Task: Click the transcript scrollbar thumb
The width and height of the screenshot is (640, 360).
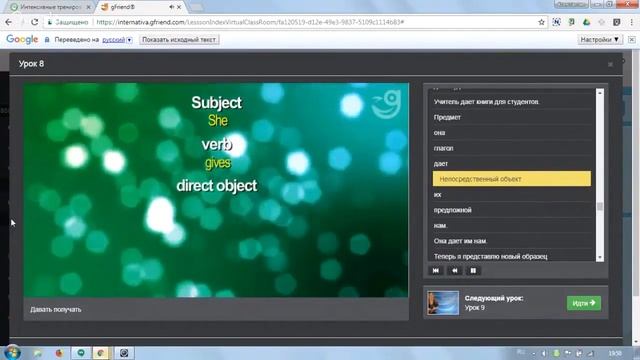Action: [x=600, y=207]
